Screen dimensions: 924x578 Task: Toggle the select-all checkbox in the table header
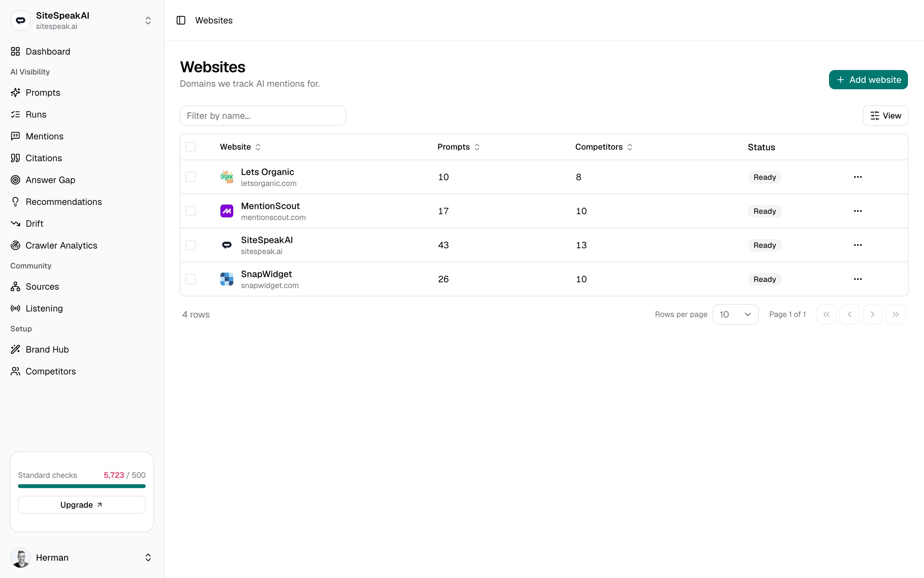[191, 147]
